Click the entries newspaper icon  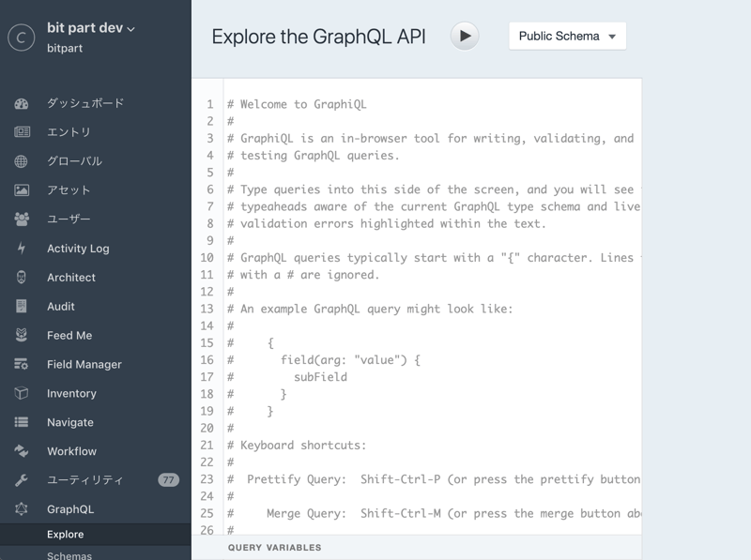[x=22, y=132]
